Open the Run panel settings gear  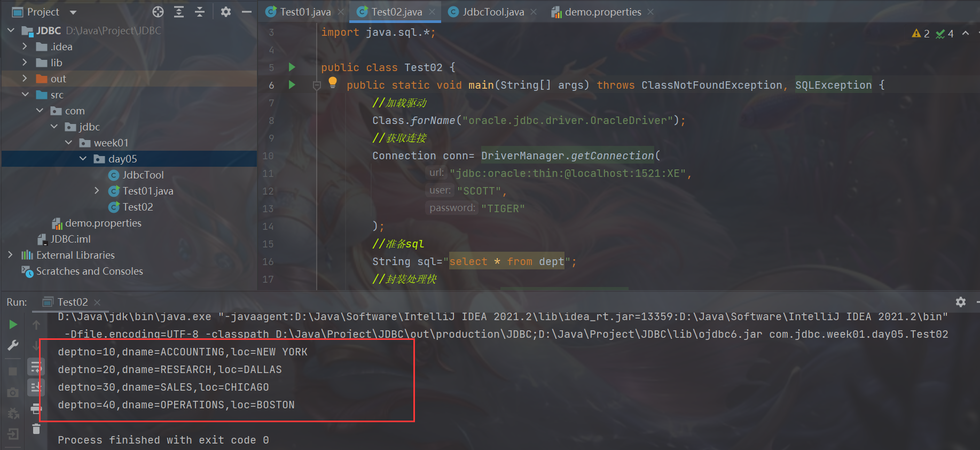[x=961, y=302]
